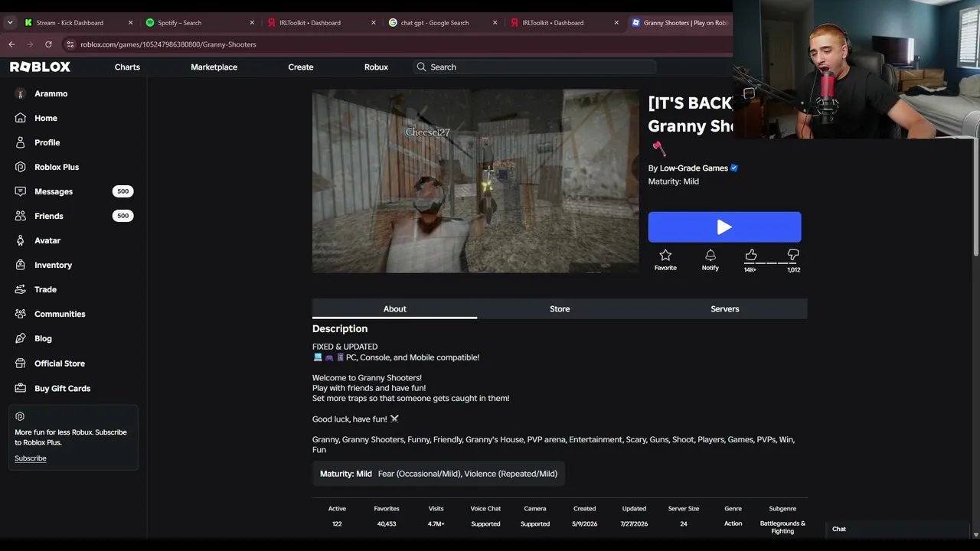Click the Updated date "7/27/2026"
The height and width of the screenshot is (551, 980).
(x=634, y=524)
